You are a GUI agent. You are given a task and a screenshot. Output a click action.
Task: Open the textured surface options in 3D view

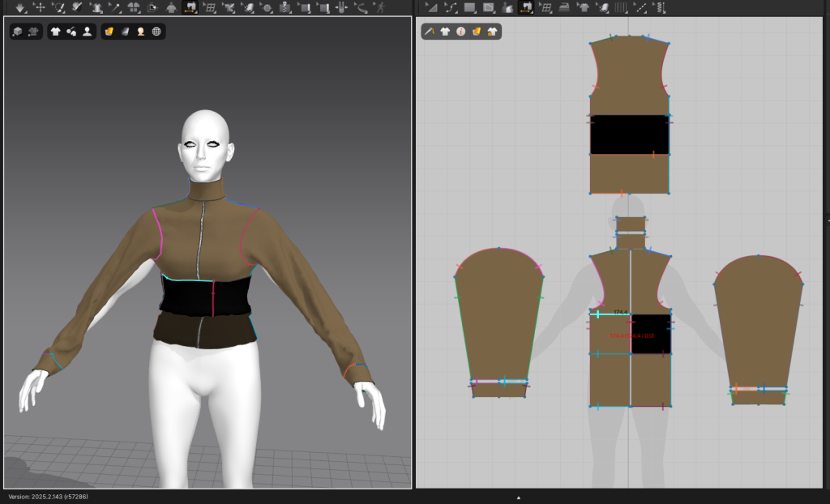click(x=109, y=32)
